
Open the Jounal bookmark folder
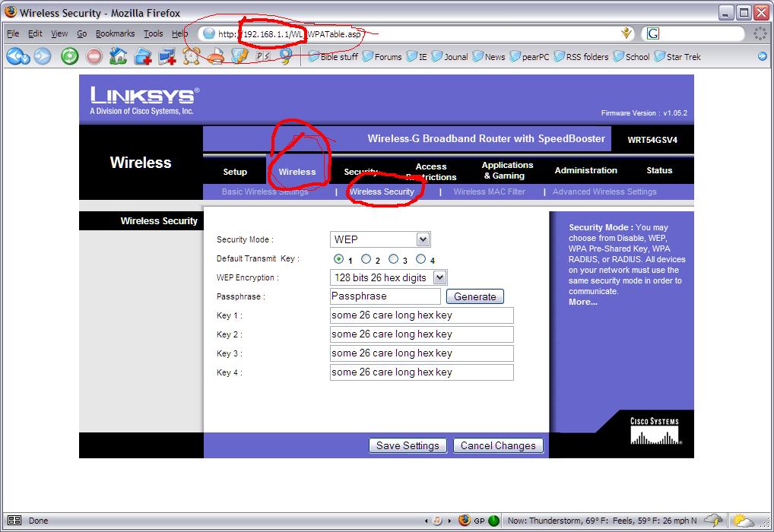tap(449, 57)
